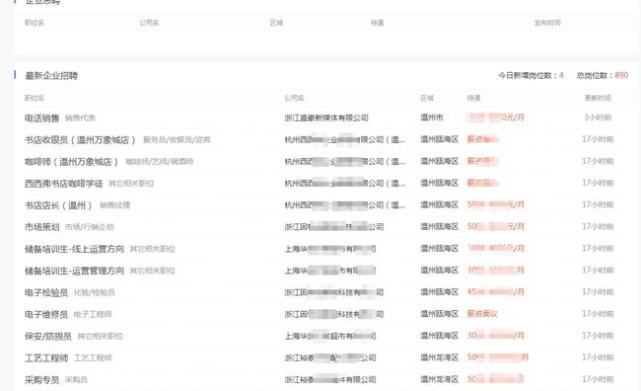
Task: Open 咖啡师（温州万象城店）job posting
Action: coord(72,162)
